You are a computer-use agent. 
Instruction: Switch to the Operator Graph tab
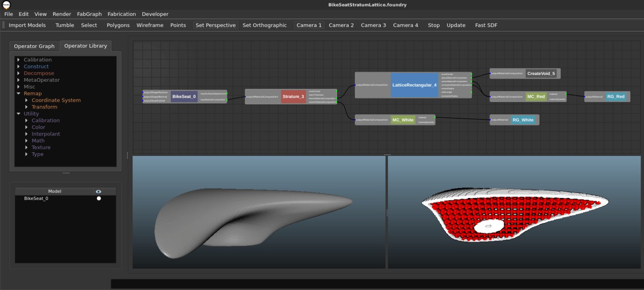pyautogui.click(x=34, y=46)
